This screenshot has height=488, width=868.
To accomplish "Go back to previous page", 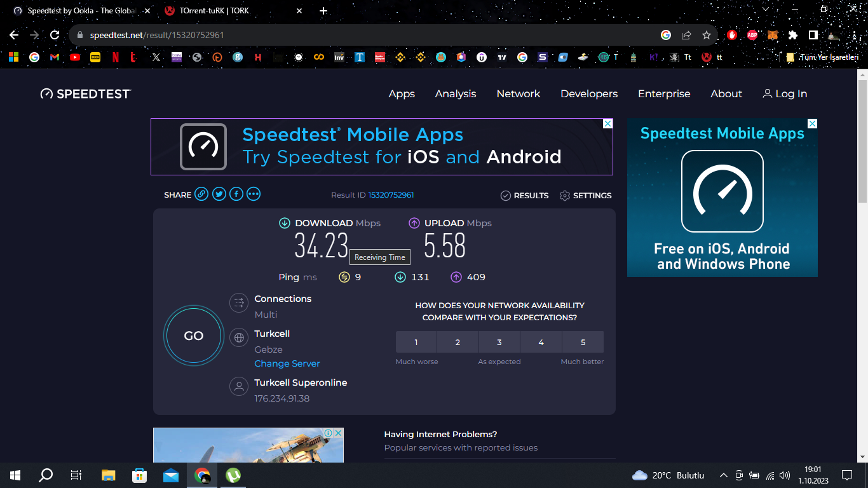I will click(x=14, y=35).
